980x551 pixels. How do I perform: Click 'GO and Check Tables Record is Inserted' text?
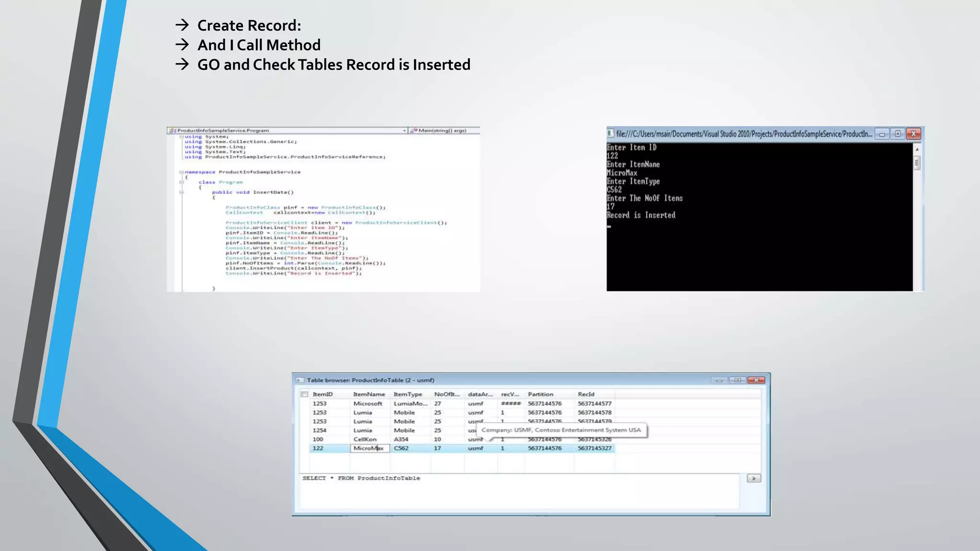coord(334,65)
